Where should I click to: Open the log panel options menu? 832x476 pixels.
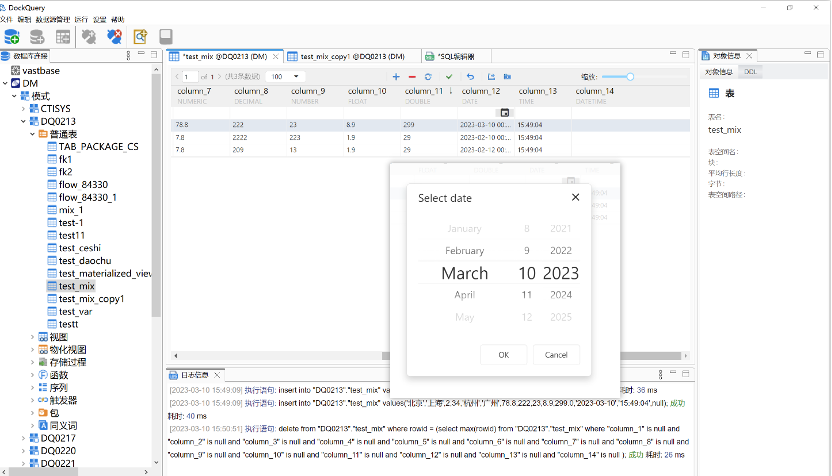tap(660, 374)
